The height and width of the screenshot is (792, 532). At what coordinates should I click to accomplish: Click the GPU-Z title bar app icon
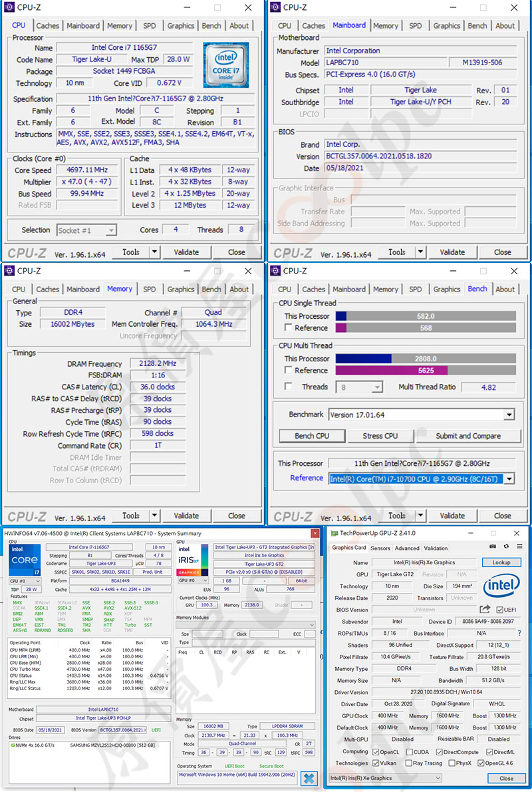tap(334, 533)
